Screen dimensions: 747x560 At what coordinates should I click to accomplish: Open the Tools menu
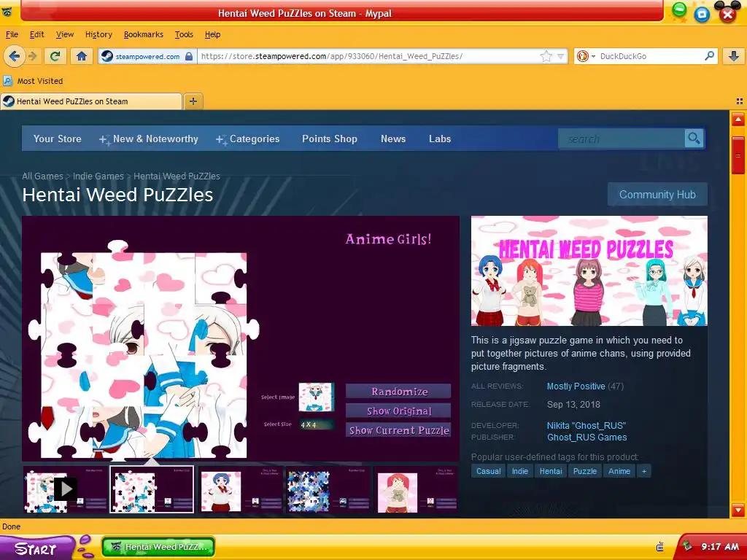[x=184, y=34]
